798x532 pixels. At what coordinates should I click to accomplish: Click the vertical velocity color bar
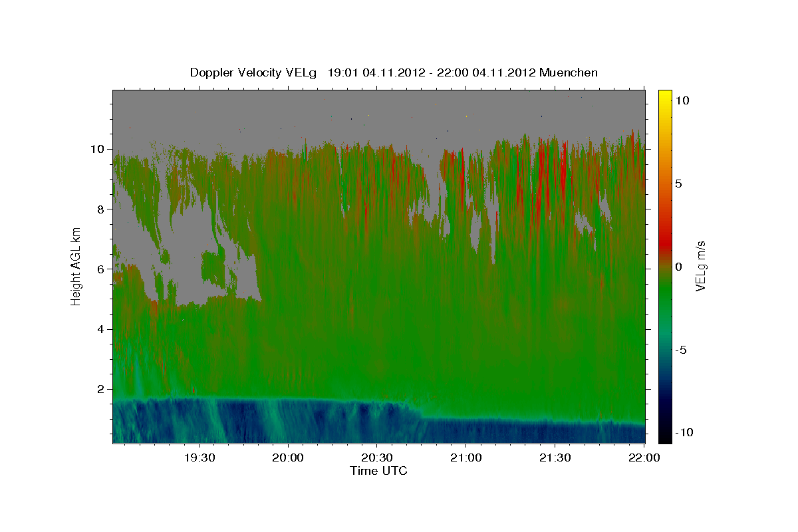click(665, 266)
